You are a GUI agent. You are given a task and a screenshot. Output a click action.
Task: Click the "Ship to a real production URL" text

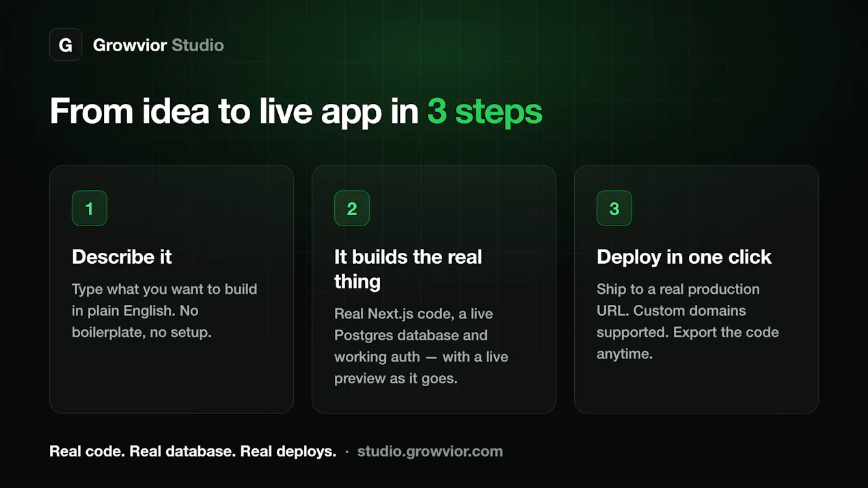688,321
